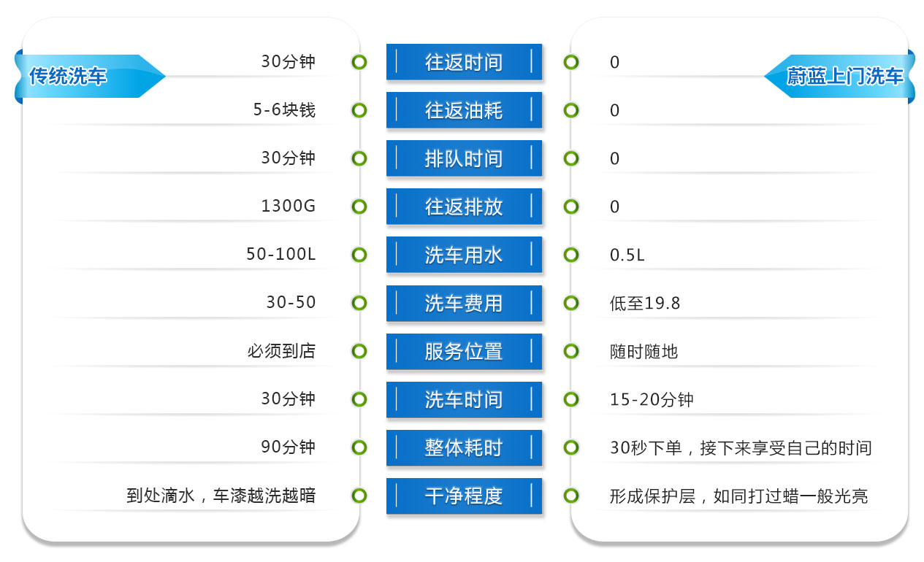
Task: Click the 0 value in 排队时间 row
Action: point(614,158)
